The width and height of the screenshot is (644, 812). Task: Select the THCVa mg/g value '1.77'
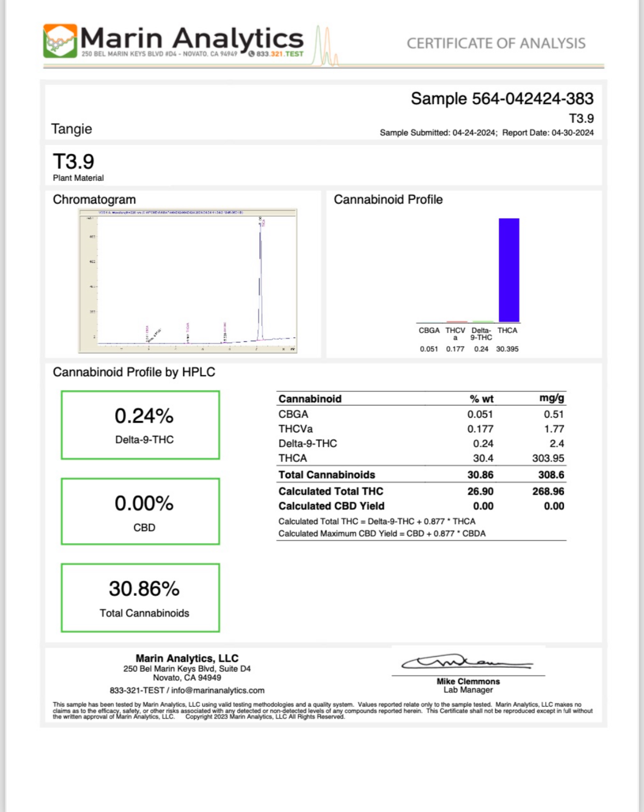pyautogui.click(x=554, y=429)
